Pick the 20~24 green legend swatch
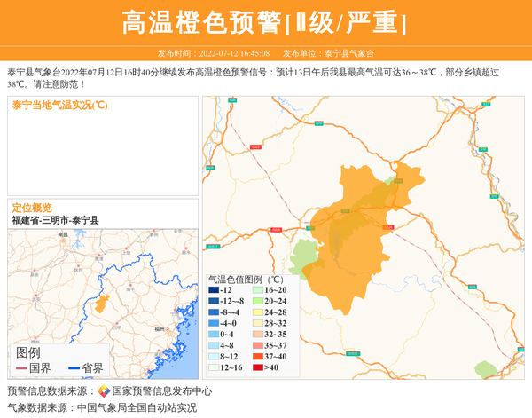Screen dimensions: 532x418 click(x=257, y=302)
